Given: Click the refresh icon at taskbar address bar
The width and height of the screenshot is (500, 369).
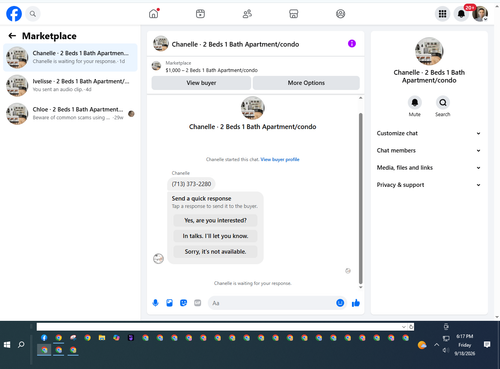Looking at the screenshot, I should pos(411,327).
